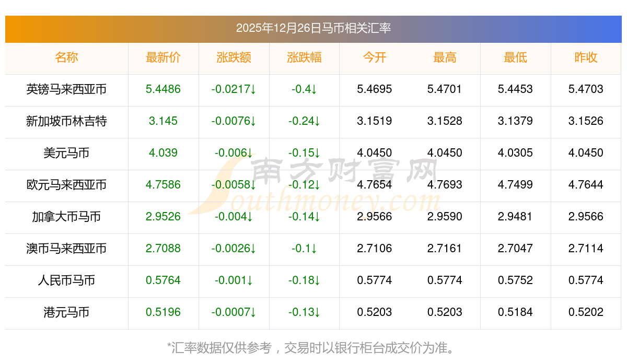Select high value 2.9590
Screen dimensions: 627x364
coord(445,217)
